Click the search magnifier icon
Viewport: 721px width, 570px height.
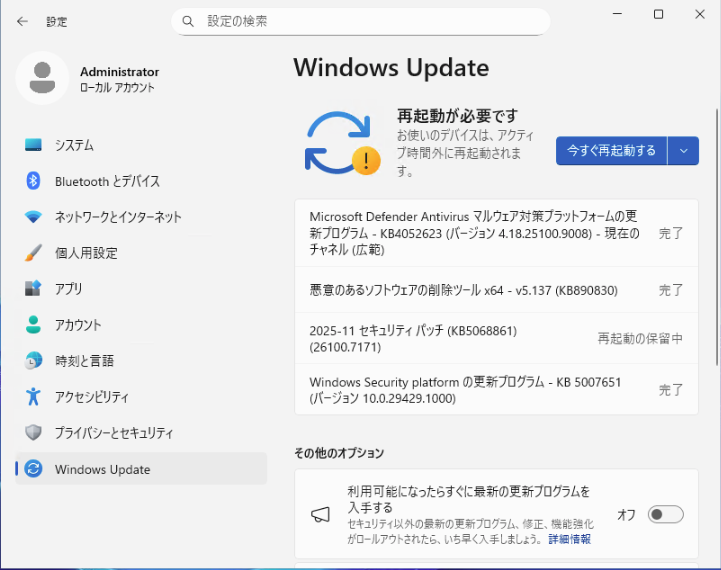[x=188, y=21]
